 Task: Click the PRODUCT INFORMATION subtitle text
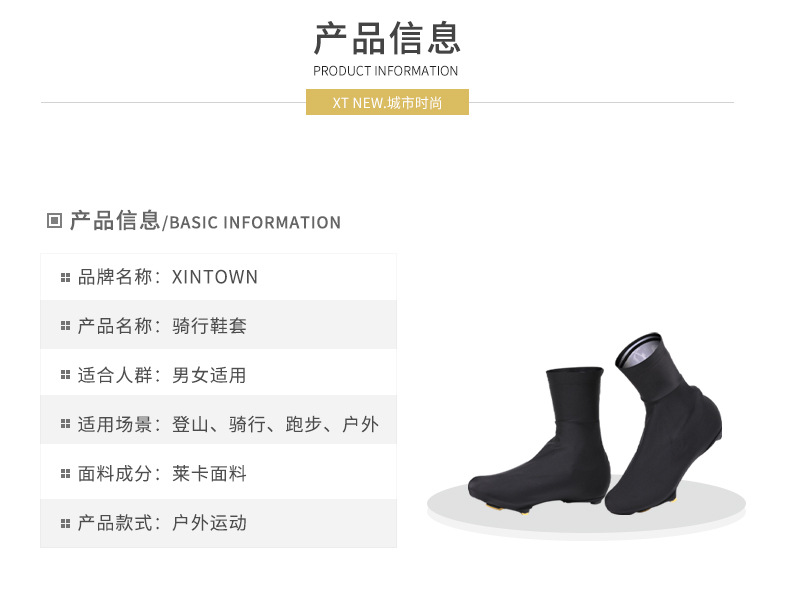[x=385, y=71]
